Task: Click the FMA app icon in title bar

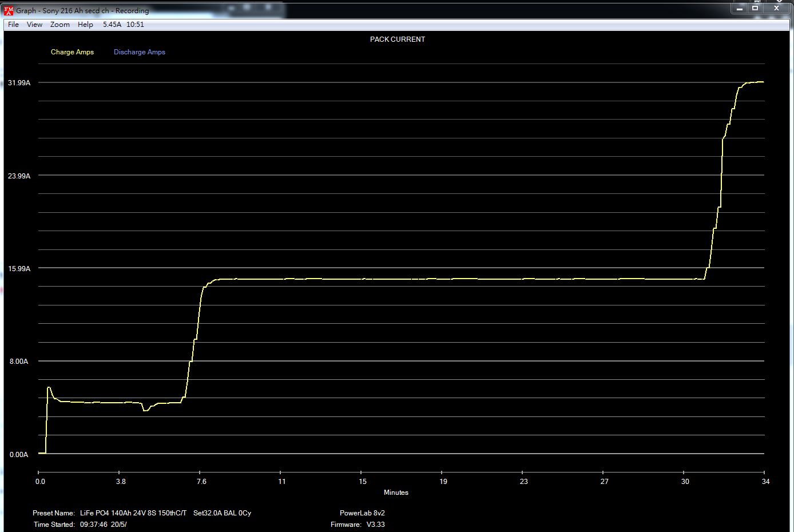Action: (9, 10)
